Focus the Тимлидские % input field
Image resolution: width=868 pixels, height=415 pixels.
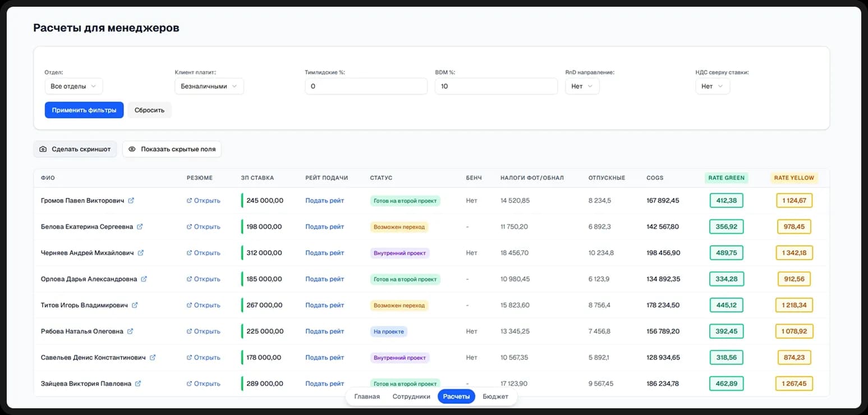(366, 86)
